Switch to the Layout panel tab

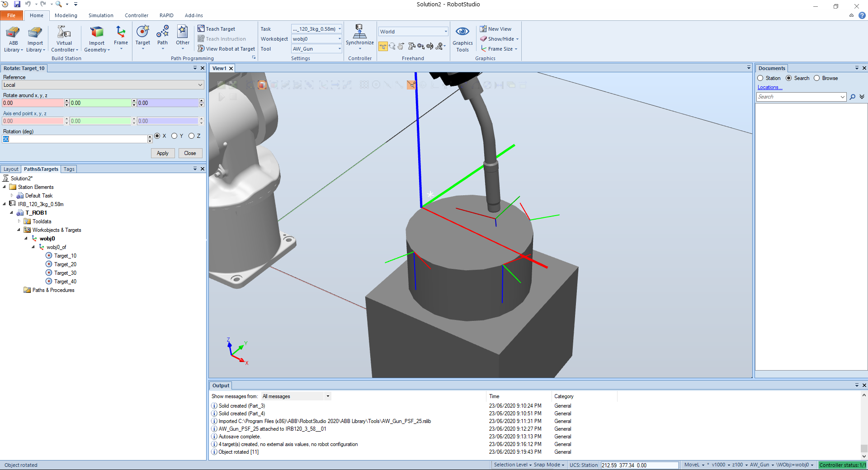point(11,169)
